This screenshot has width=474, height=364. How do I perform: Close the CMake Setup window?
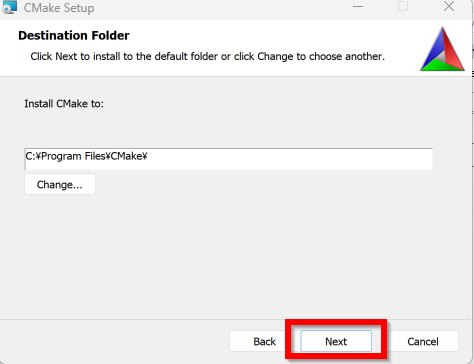point(449,6)
